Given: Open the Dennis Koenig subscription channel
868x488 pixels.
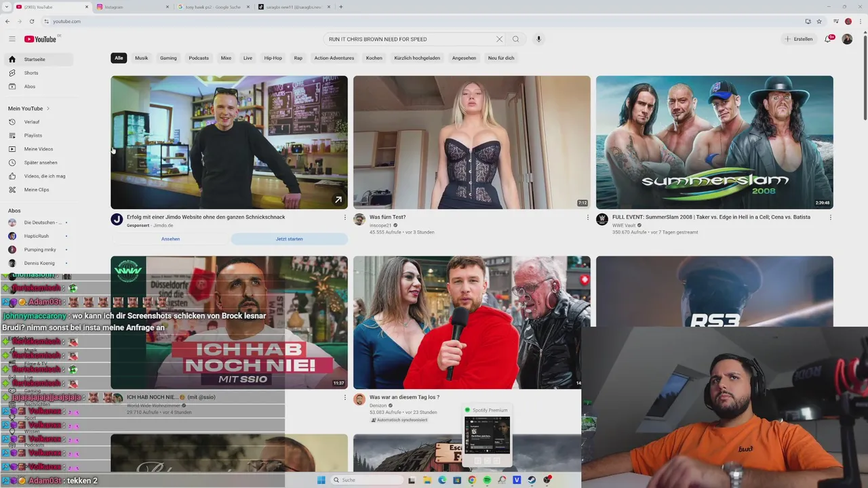Looking at the screenshot, I should (x=39, y=263).
